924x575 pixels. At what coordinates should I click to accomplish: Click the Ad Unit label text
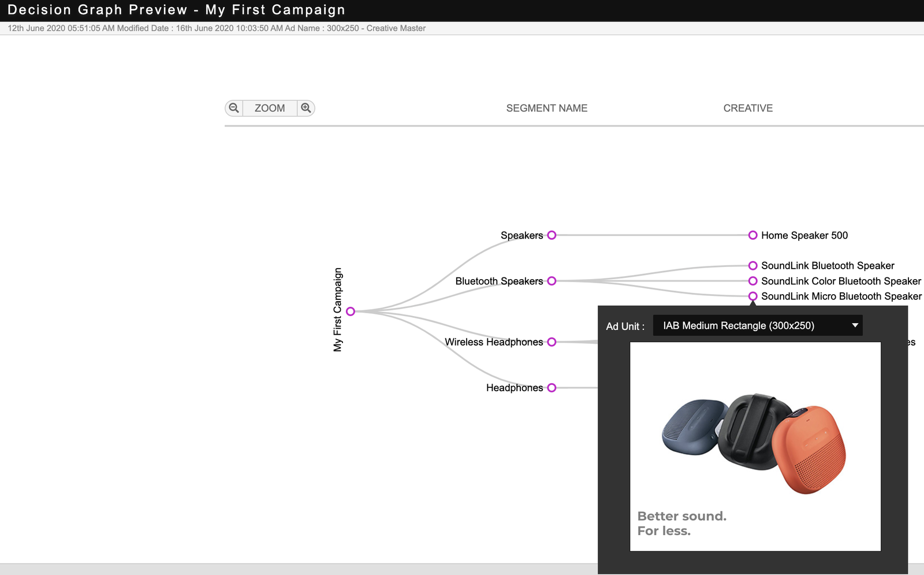(x=625, y=327)
